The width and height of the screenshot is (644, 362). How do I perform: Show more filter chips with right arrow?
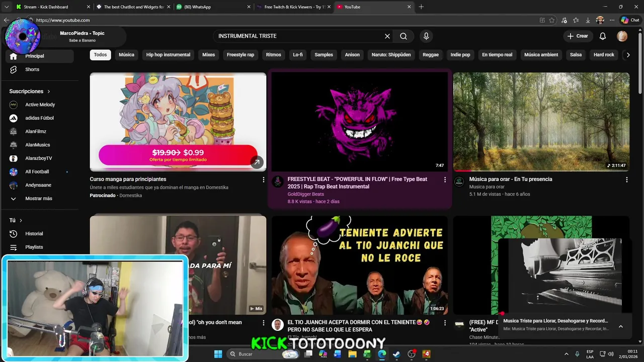[x=628, y=55]
